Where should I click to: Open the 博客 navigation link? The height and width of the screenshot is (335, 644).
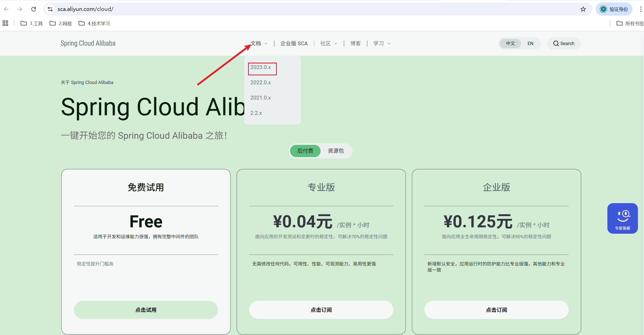click(355, 44)
